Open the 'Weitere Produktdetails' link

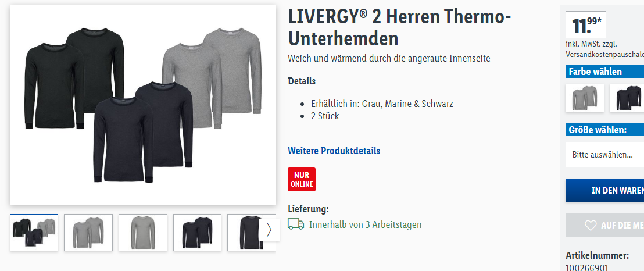click(x=334, y=151)
